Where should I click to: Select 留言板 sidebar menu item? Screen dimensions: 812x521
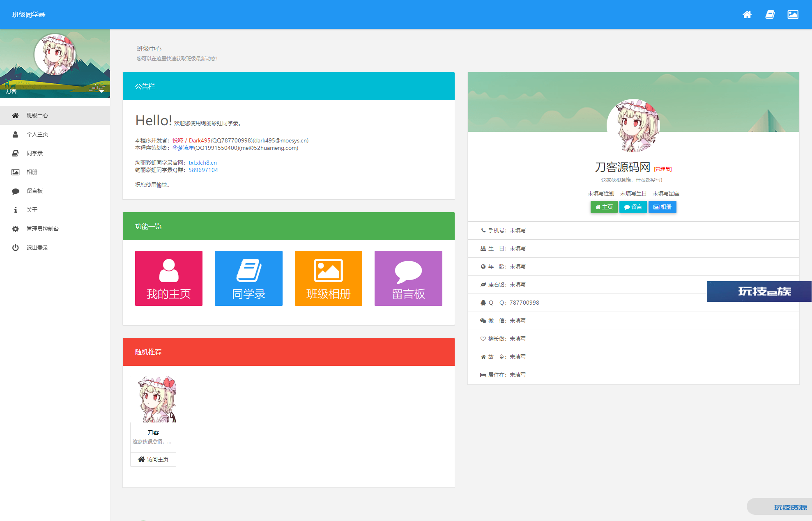55,191
